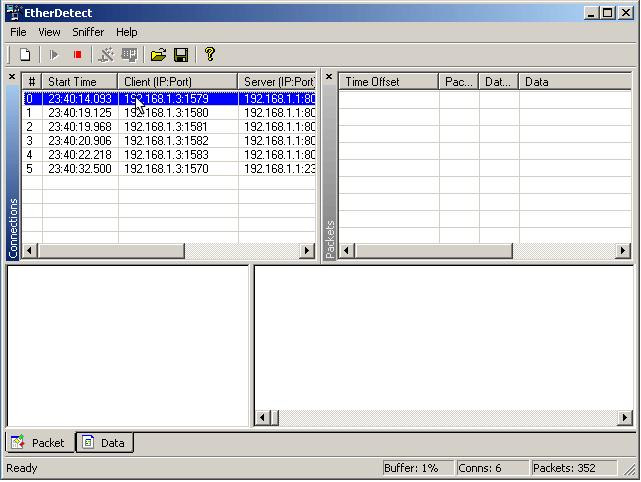Sort by the Start Time column header
Image resolution: width=641 pixels, height=482 pixels.
[79, 81]
